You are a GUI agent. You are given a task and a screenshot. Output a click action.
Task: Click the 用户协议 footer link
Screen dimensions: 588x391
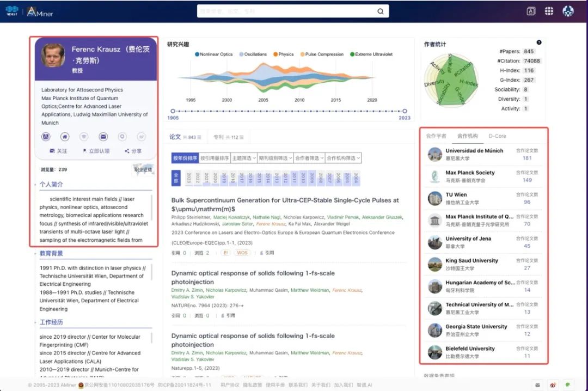pos(230,385)
